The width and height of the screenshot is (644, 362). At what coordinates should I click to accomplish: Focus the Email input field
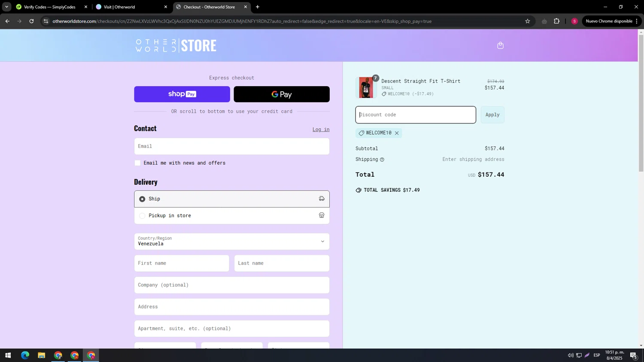pos(232,146)
